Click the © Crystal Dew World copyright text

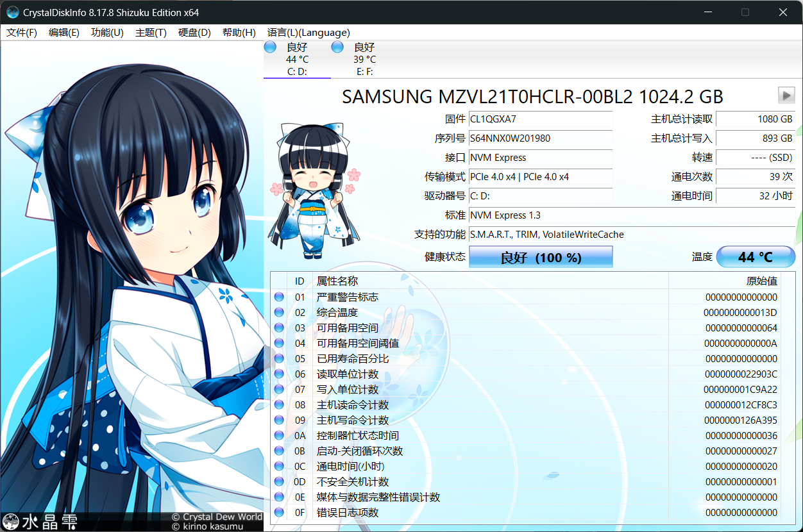pyautogui.click(x=217, y=517)
